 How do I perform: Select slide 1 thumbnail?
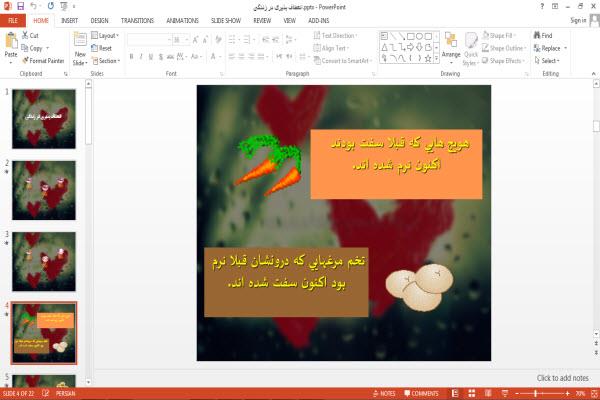pos(44,119)
